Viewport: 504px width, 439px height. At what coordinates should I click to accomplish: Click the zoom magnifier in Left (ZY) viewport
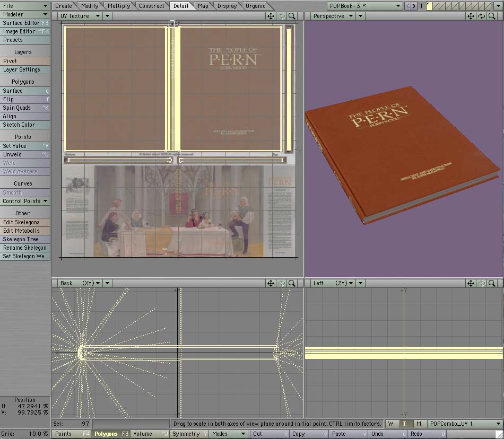pyautogui.click(x=492, y=283)
